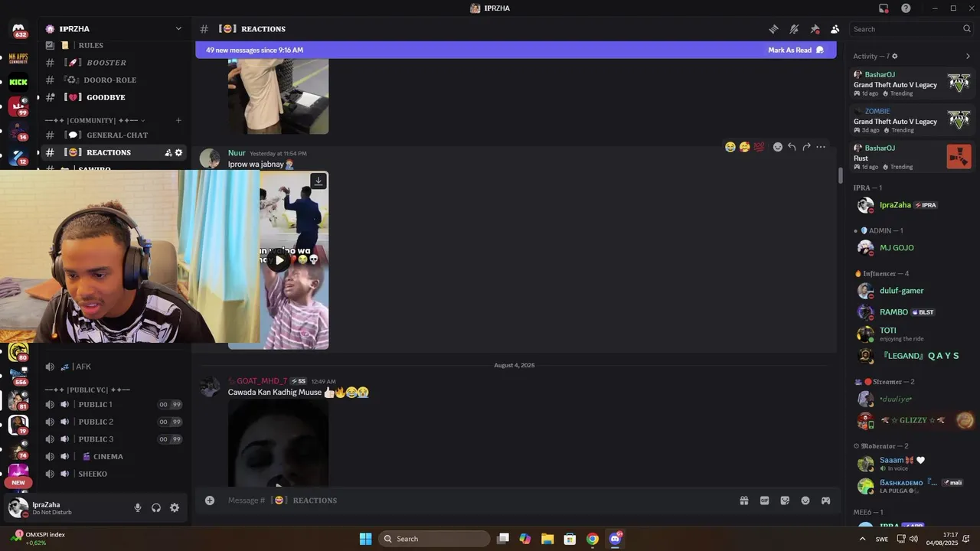This screenshot has width=980, height=551.
Task: Reply to Nuur's message
Action: coord(792,147)
